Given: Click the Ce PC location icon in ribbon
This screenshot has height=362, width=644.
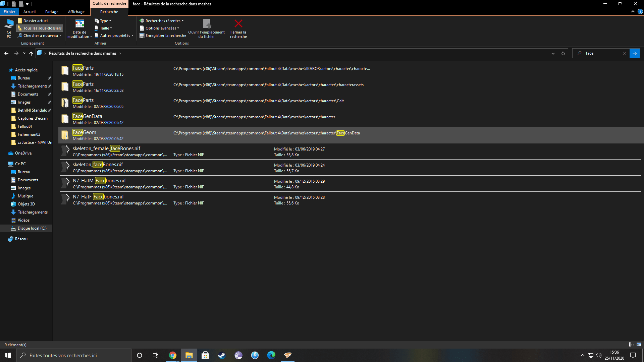Looking at the screenshot, I should point(9,28).
